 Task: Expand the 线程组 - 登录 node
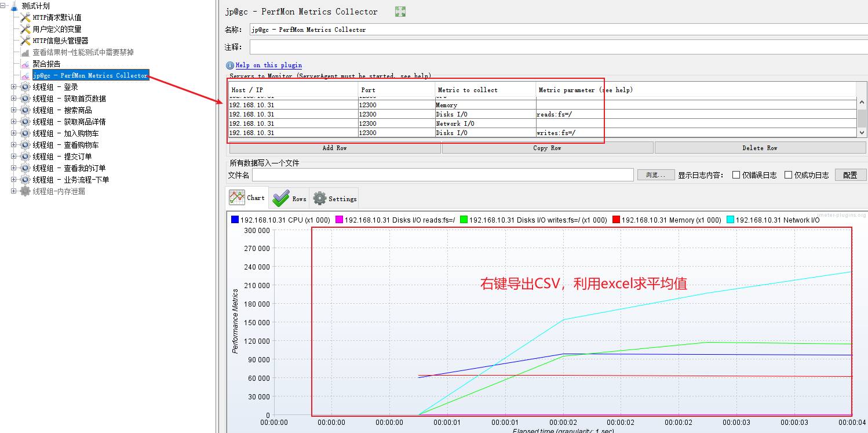click(x=14, y=87)
